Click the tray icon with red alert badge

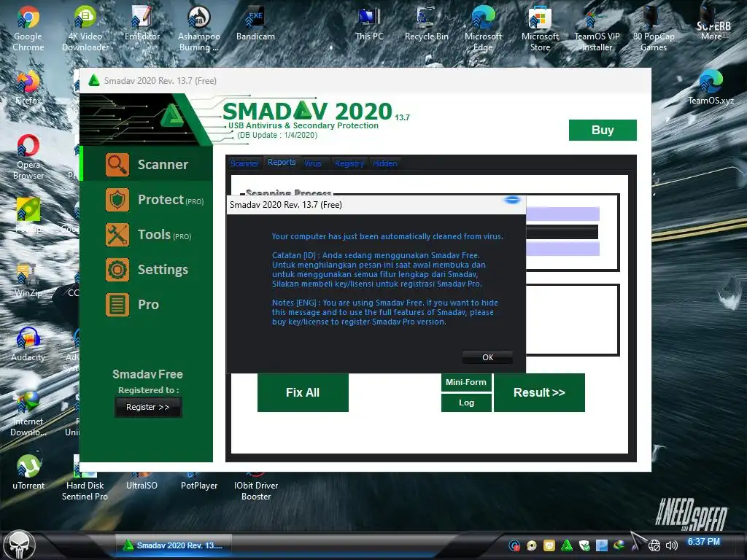pyautogui.click(x=514, y=545)
